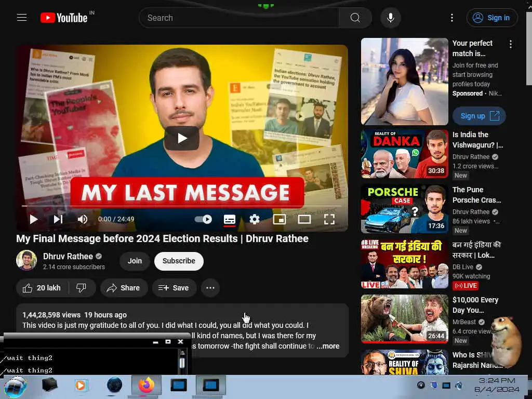Enter full screen mode
This screenshot has width=532, height=399.
[x=329, y=219]
